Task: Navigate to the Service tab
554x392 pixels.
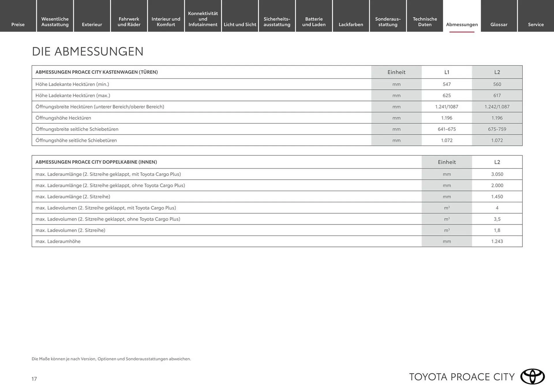Action: [x=536, y=24]
